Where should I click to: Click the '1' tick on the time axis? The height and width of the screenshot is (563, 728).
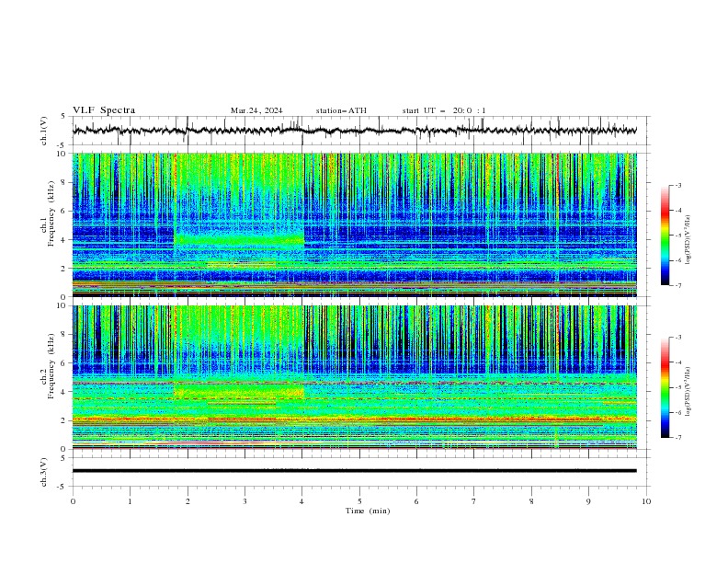point(130,501)
